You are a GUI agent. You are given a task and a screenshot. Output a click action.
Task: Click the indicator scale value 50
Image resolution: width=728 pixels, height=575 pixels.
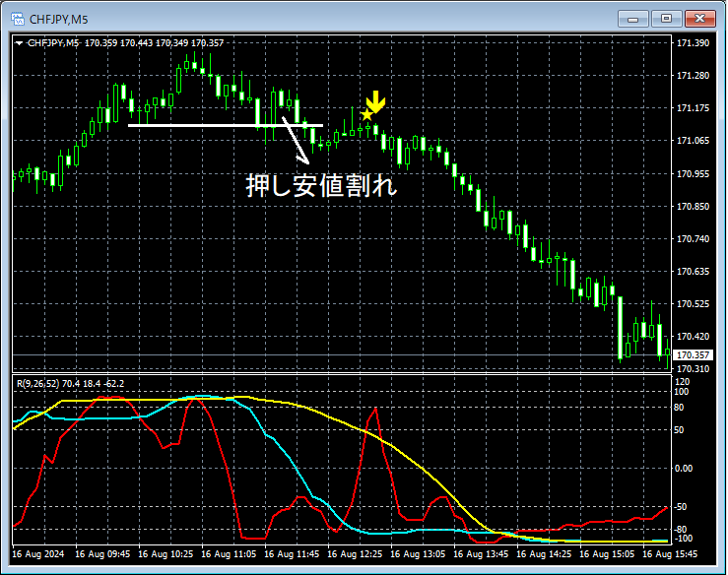[679, 430]
